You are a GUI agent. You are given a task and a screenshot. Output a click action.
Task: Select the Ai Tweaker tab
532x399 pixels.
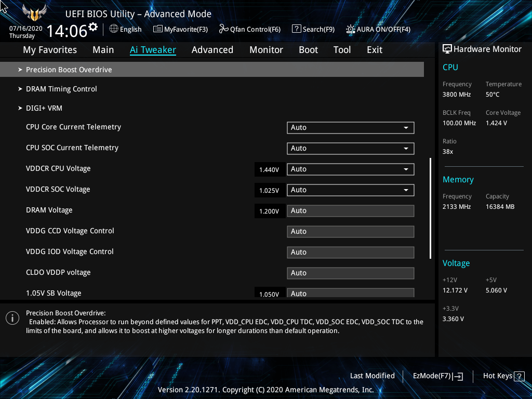tap(153, 50)
